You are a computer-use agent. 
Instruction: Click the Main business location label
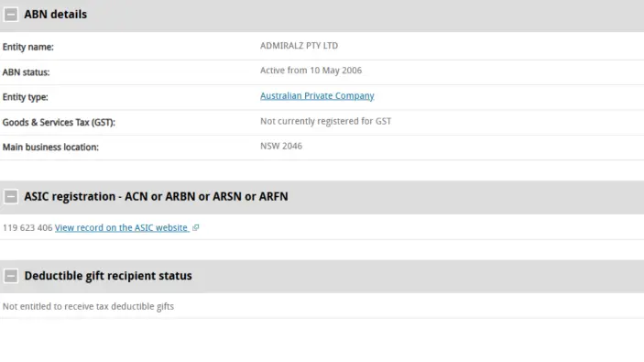pos(50,148)
